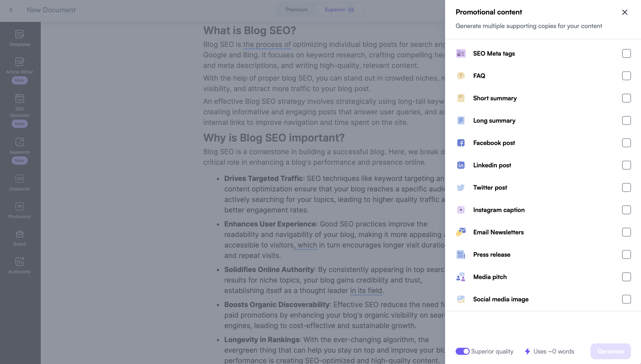
Task: Enable the SEO Meta tags checkbox
Action: coord(626,54)
